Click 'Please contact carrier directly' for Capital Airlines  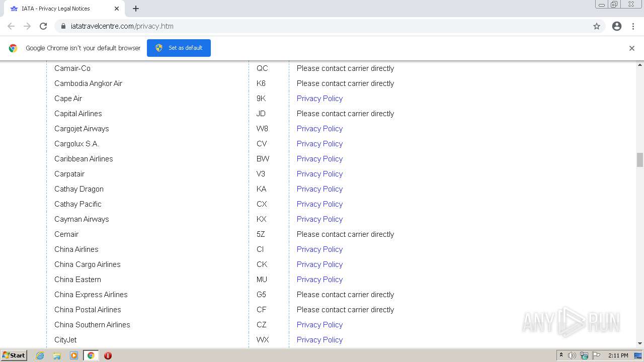[345, 114]
